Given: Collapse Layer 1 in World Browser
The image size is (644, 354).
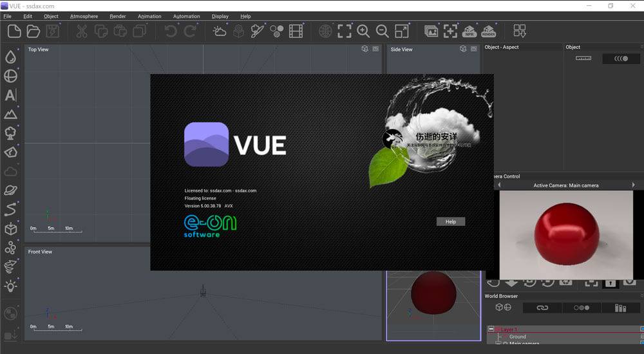Looking at the screenshot, I should [x=490, y=330].
